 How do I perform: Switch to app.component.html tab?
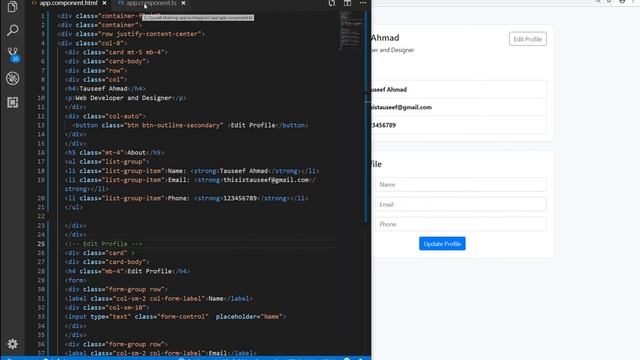(x=68, y=3)
